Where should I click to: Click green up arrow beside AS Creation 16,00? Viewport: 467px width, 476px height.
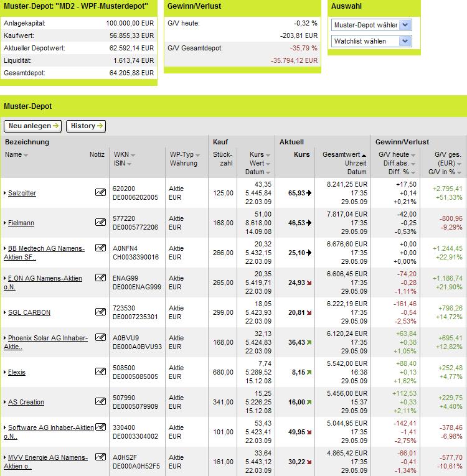click(x=309, y=402)
